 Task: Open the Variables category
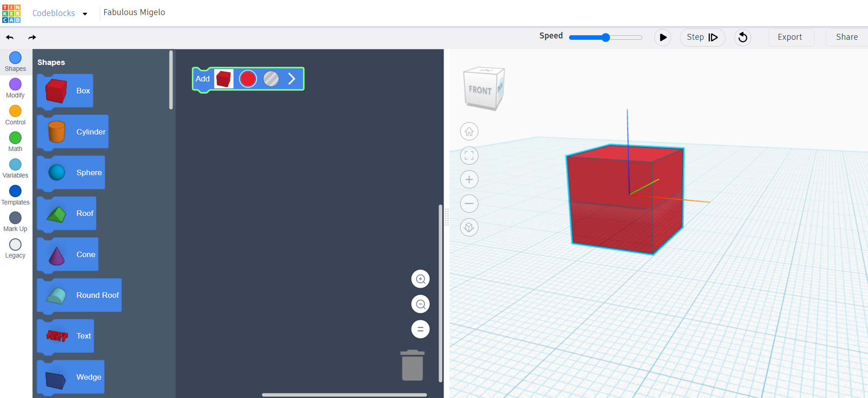pos(16,169)
